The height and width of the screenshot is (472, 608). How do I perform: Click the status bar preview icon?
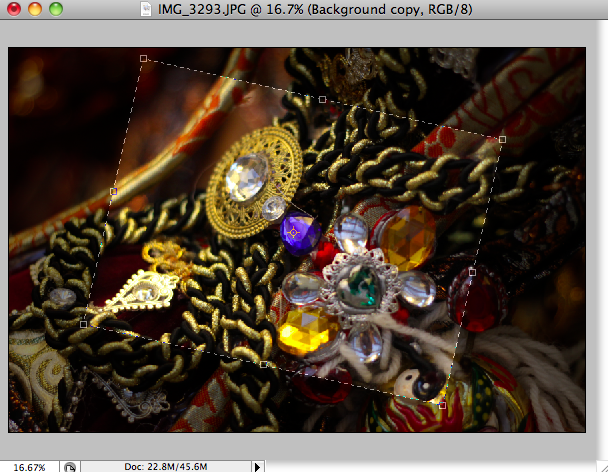pyautogui.click(x=69, y=466)
